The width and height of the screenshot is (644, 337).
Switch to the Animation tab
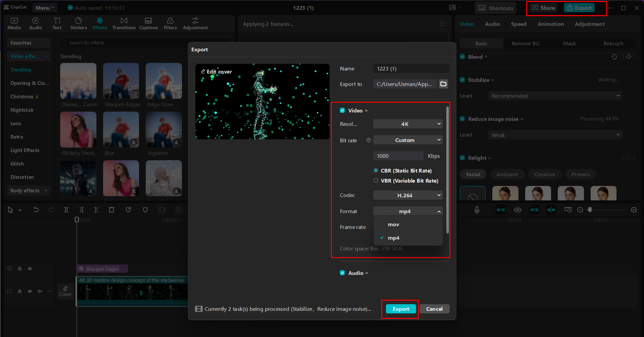pos(550,24)
